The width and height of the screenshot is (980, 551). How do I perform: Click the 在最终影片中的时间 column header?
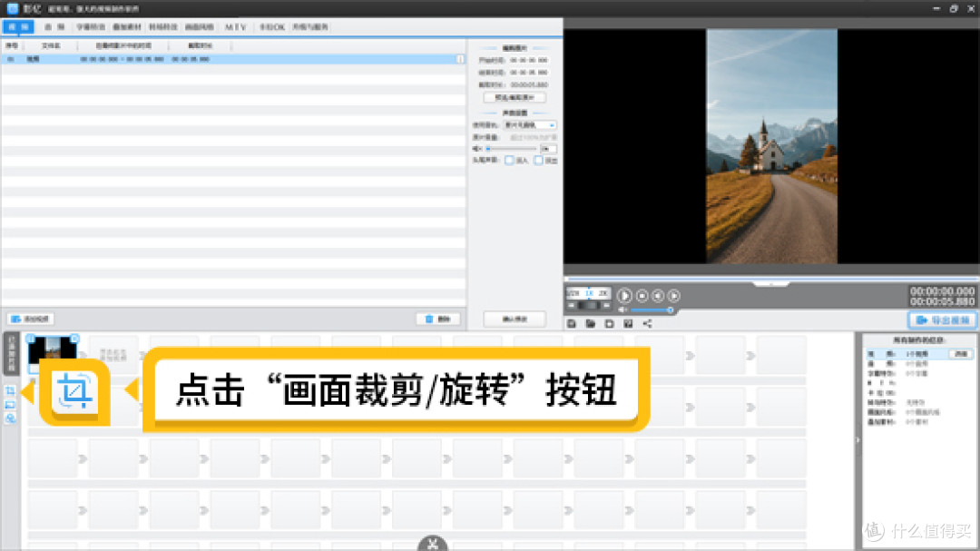(123, 45)
